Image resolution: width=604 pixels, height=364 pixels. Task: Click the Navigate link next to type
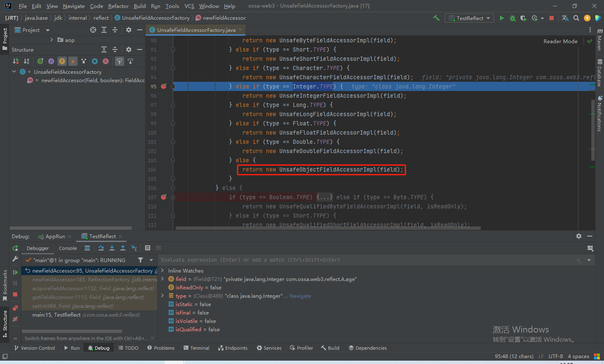click(x=300, y=296)
